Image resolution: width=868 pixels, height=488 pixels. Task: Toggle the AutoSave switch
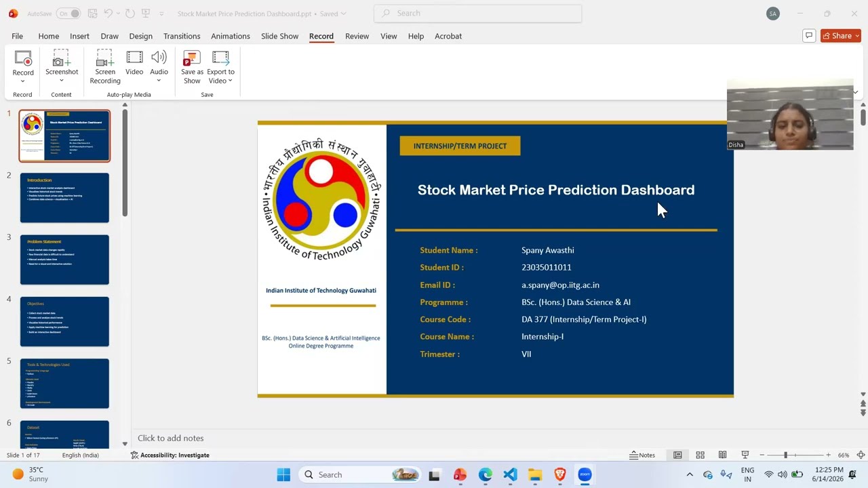68,14
